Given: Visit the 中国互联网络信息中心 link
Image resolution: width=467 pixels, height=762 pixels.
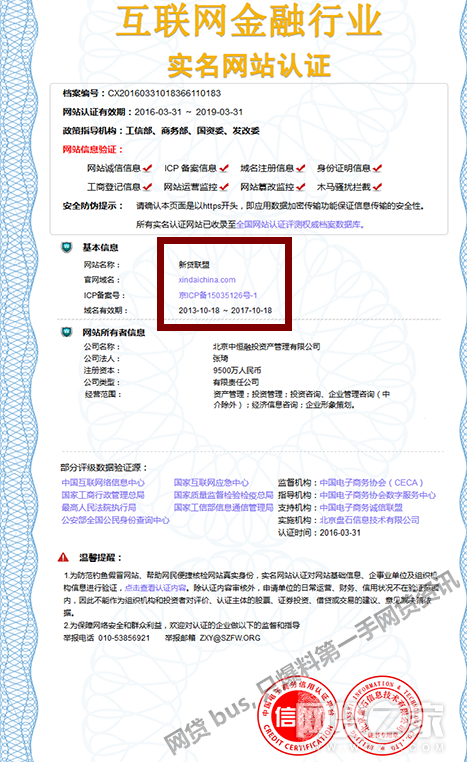Looking at the screenshot, I should (103, 483).
